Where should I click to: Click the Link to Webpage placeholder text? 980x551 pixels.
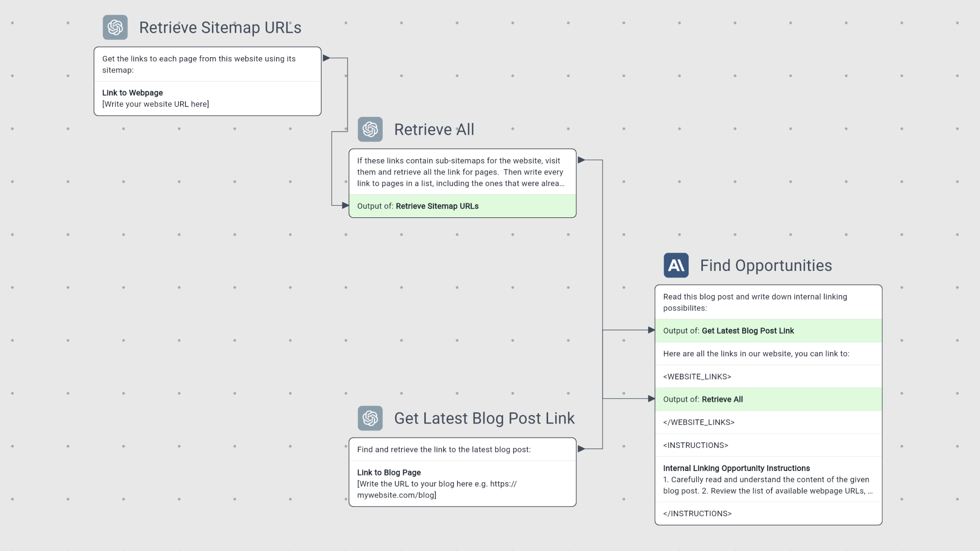point(156,104)
